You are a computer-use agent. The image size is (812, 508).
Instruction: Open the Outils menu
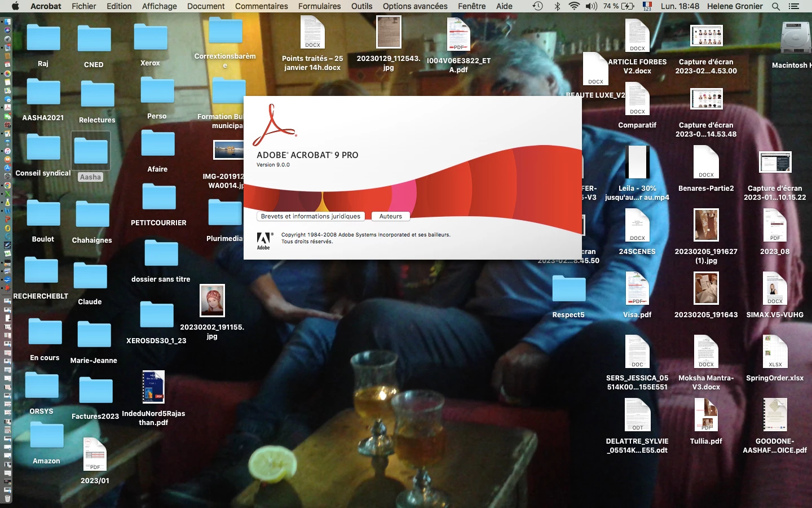point(361,6)
